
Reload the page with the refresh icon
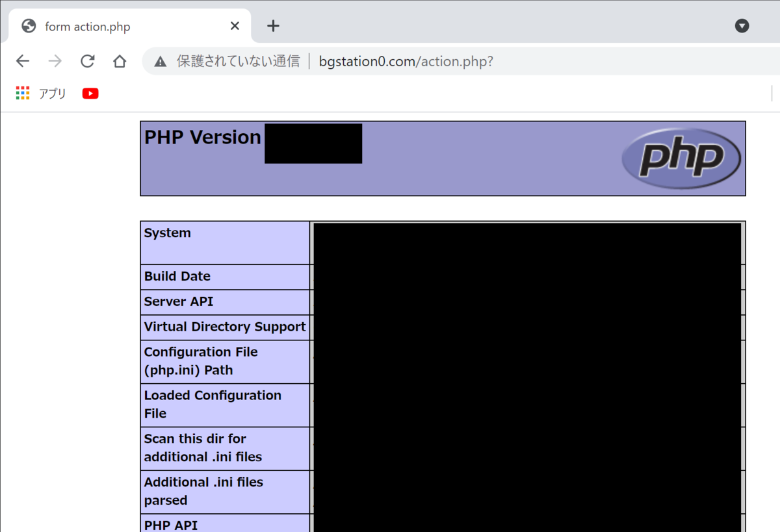pos(87,61)
